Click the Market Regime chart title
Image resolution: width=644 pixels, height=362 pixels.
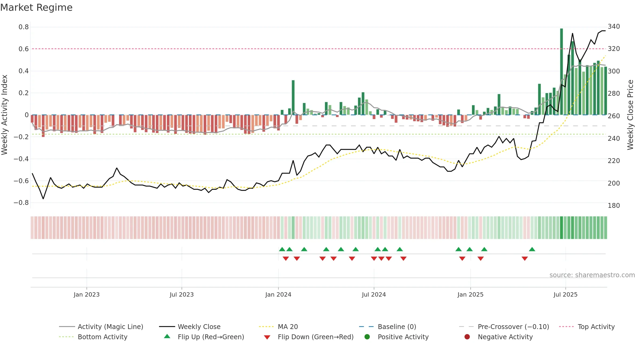pyautogui.click(x=36, y=8)
